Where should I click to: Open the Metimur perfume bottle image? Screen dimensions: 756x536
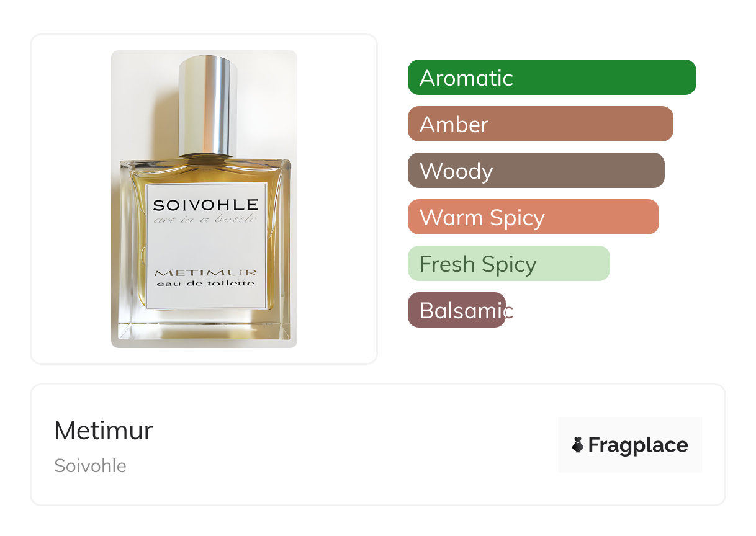204,199
